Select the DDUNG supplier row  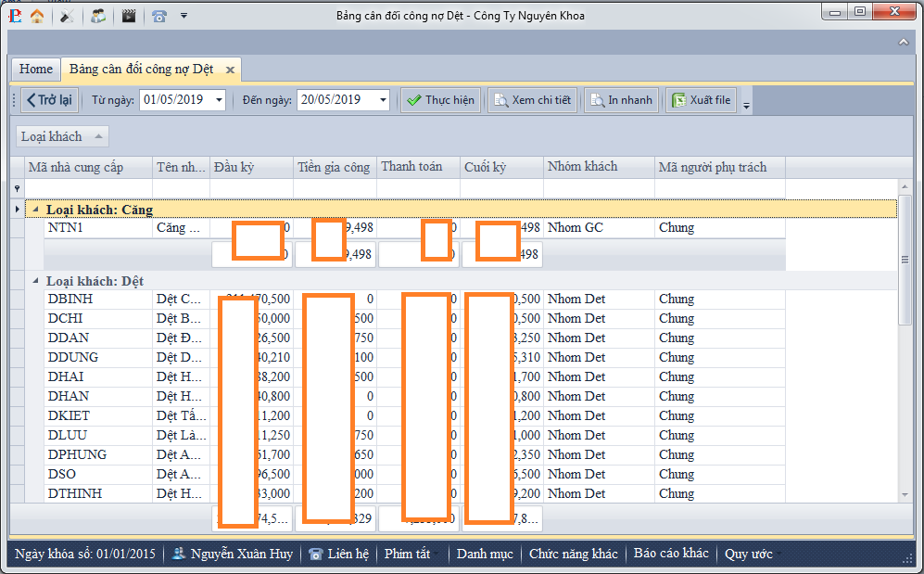pyautogui.click(x=414, y=358)
